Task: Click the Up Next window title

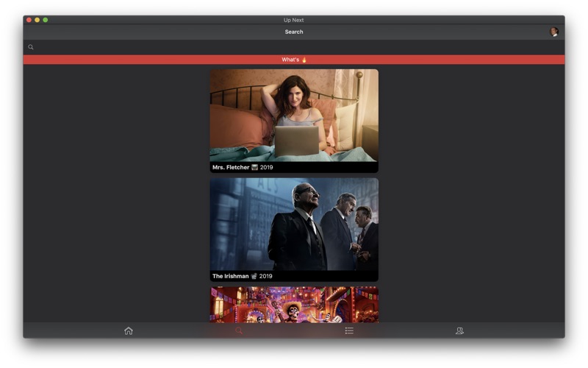Action: point(293,20)
